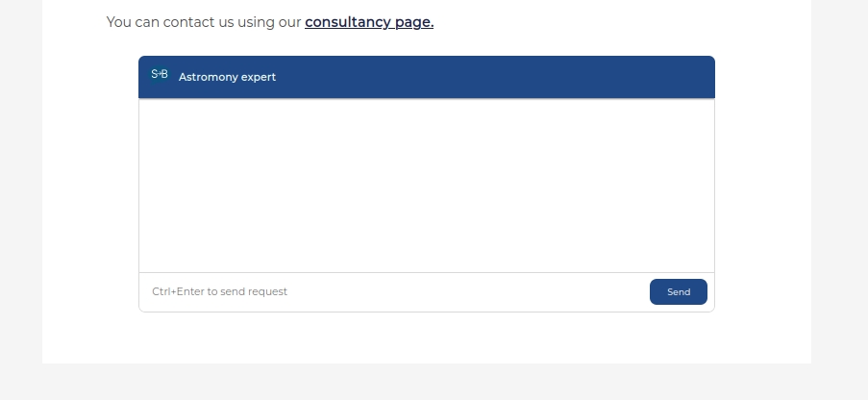Click the 'You can contact us' sentence
The height and width of the screenshot is (400, 868).
coord(270,22)
